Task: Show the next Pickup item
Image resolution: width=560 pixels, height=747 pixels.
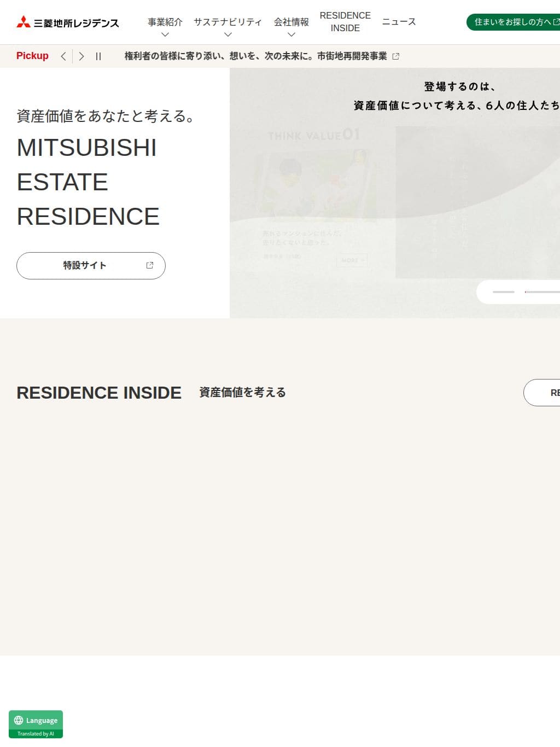Action: [81, 56]
